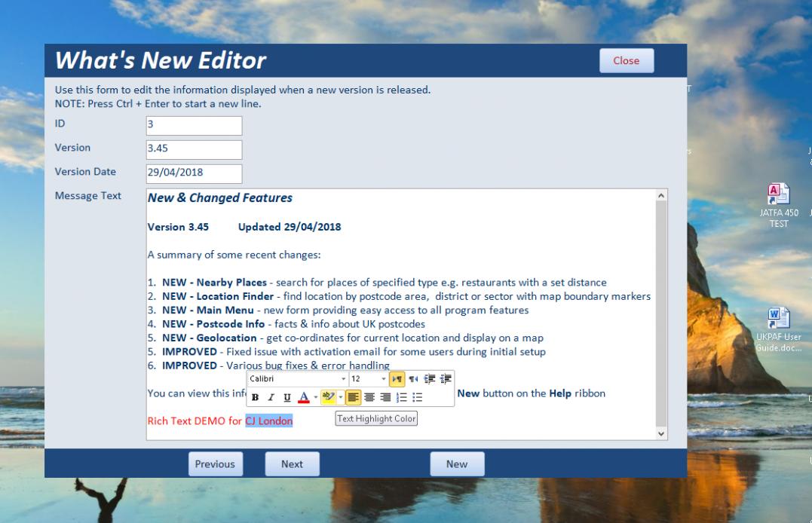Viewport: 812px width, 523px height.
Task: Toggle Underline formatting in mini toolbar
Action: tap(287, 397)
